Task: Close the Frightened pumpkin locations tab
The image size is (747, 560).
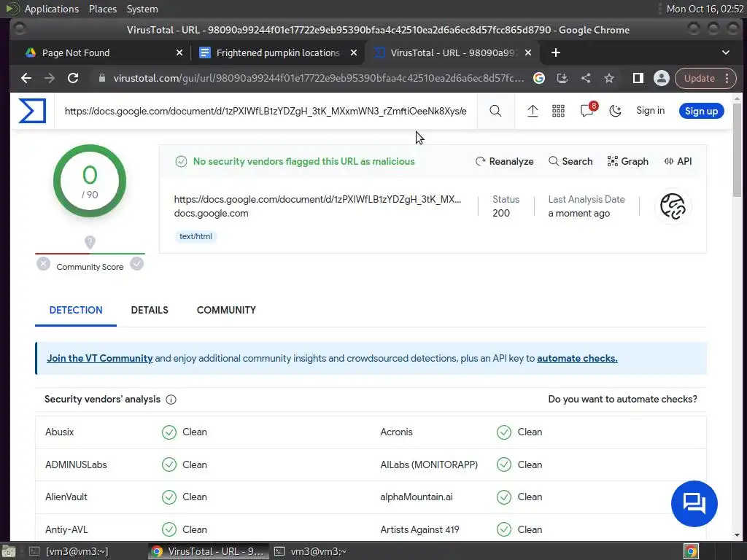Action: [x=354, y=52]
